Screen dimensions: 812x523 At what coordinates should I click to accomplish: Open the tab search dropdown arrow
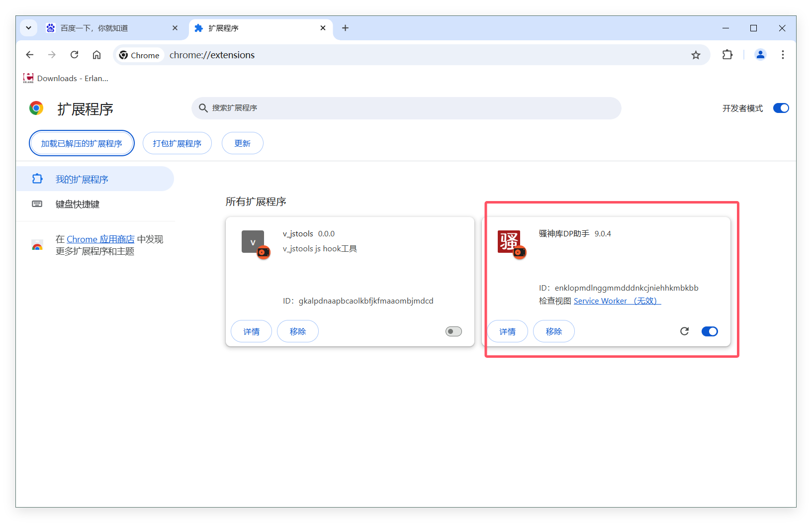(x=28, y=28)
